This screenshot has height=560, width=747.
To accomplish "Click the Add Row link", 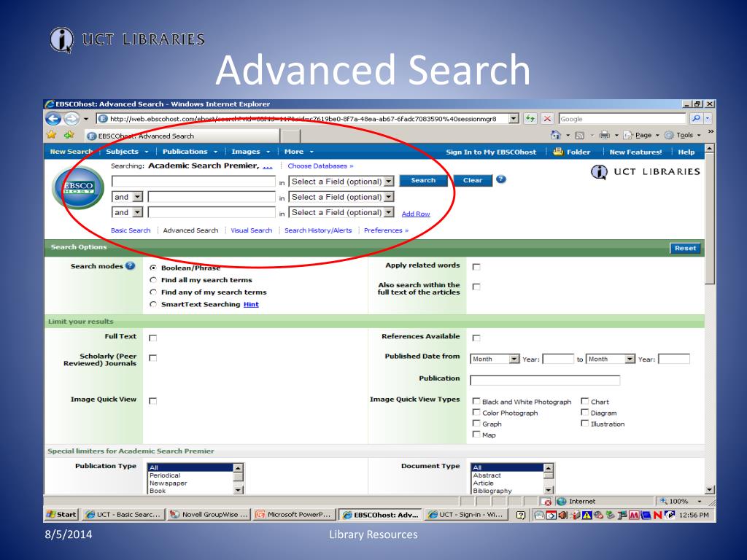I will (x=415, y=214).
